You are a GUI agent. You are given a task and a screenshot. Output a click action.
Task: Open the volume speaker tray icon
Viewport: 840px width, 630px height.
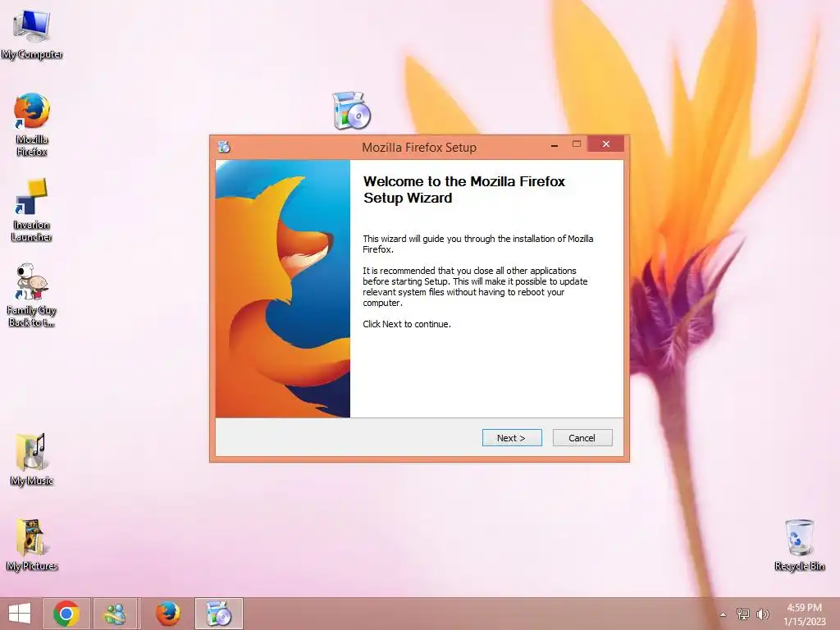(762, 614)
